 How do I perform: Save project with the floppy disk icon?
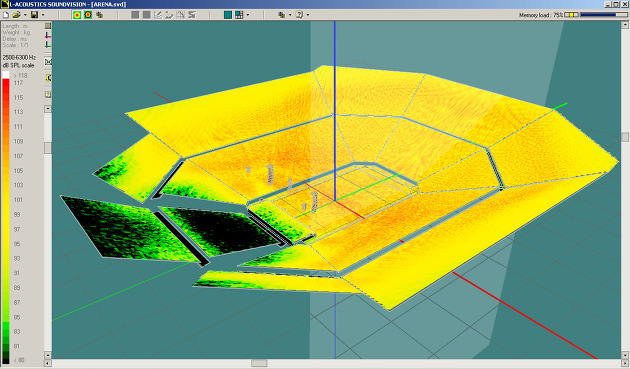35,15
